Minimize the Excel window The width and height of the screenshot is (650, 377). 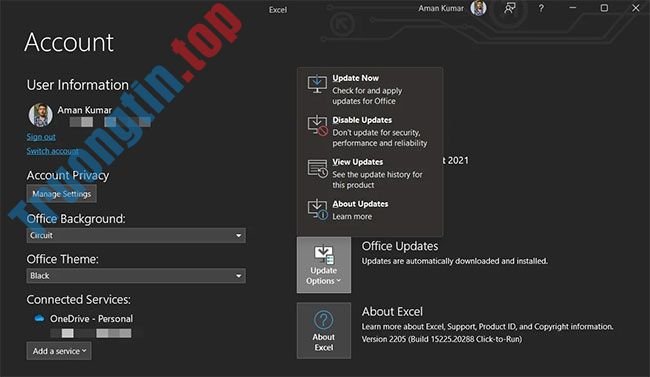(x=572, y=8)
